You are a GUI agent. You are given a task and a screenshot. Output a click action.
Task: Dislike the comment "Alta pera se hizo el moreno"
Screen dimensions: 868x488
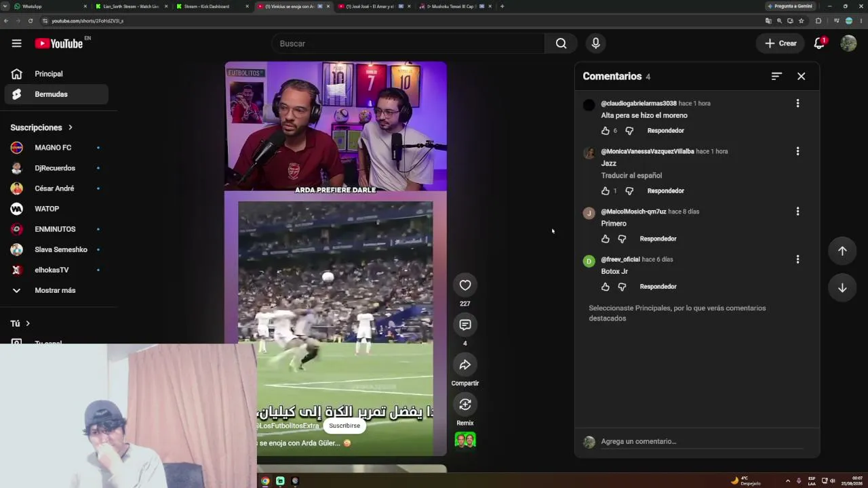629,131
